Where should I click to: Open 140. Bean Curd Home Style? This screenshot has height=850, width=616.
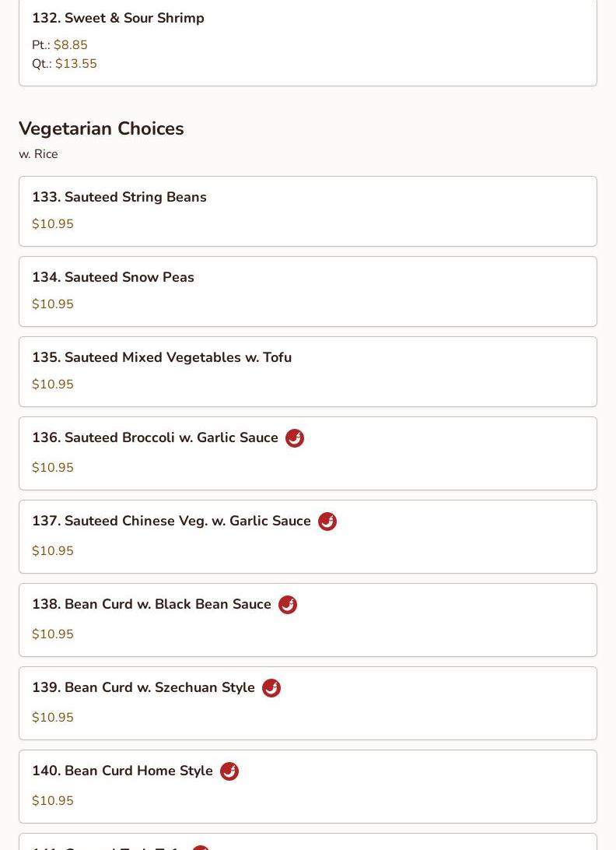point(308,787)
